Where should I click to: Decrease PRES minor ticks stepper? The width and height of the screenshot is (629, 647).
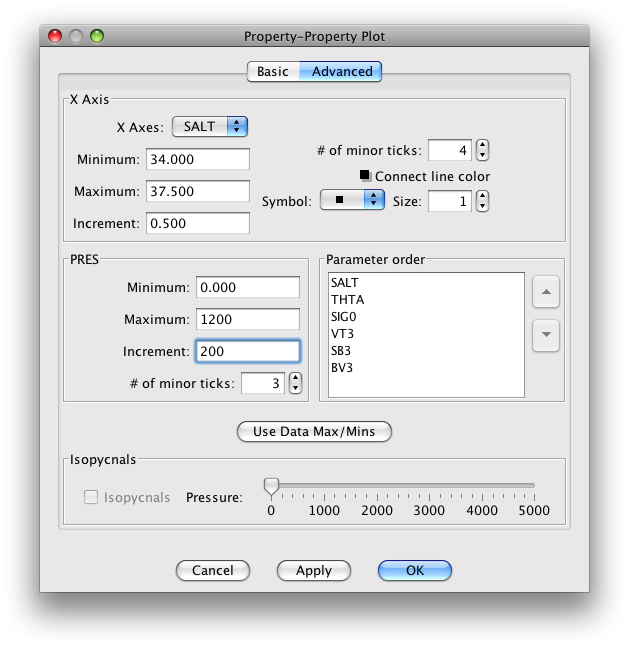(x=296, y=388)
